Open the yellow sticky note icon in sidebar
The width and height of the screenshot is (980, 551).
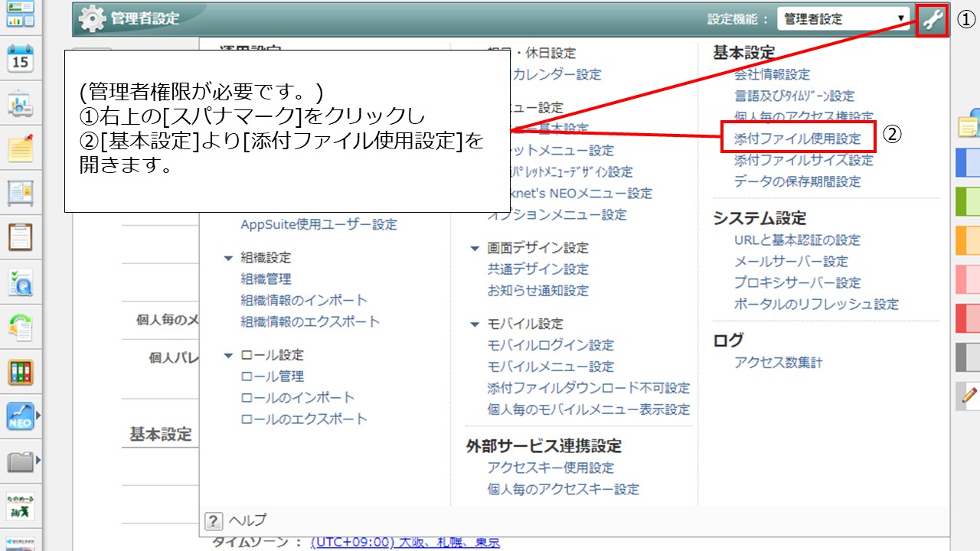coord(21,147)
